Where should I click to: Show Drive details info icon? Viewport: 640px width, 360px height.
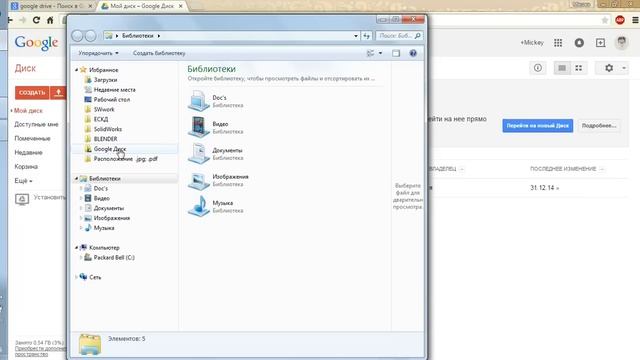(x=538, y=68)
